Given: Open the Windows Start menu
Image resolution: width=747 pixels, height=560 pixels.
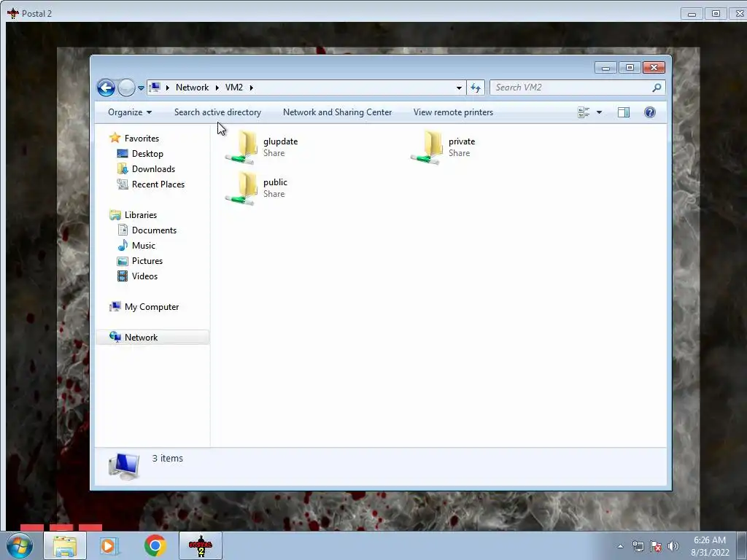Looking at the screenshot, I should (x=20, y=546).
